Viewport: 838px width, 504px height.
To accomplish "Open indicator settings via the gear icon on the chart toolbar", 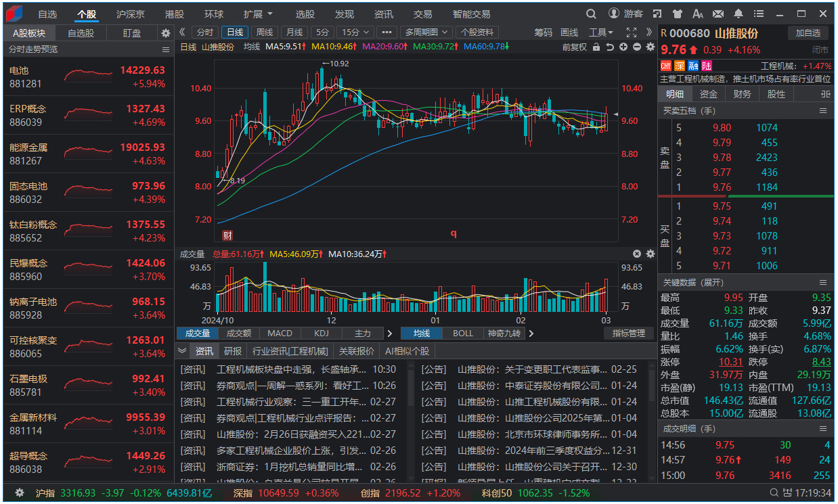I will click(650, 47).
